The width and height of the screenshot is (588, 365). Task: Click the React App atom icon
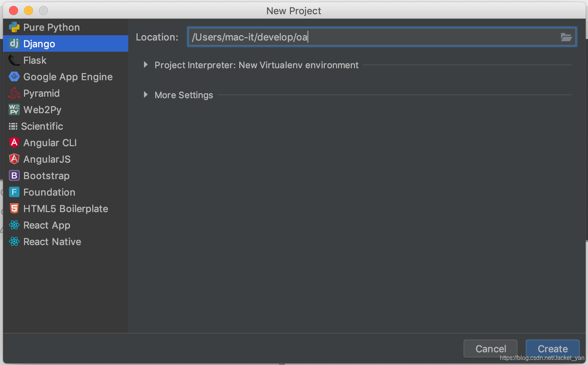(14, 225)
